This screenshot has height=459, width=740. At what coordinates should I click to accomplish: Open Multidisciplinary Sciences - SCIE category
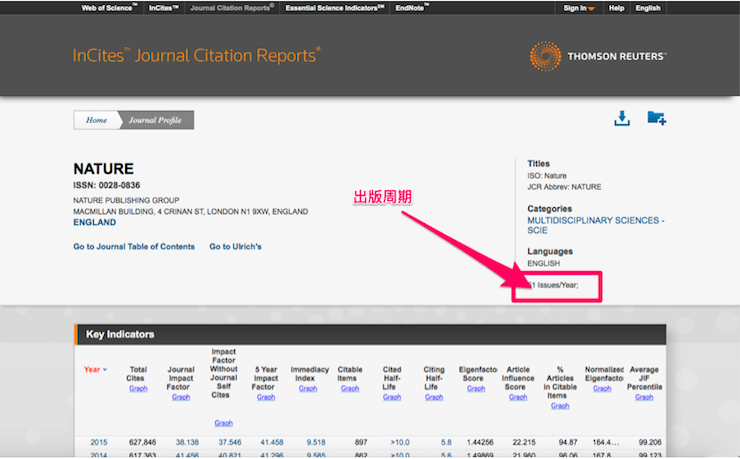point(596,225)
